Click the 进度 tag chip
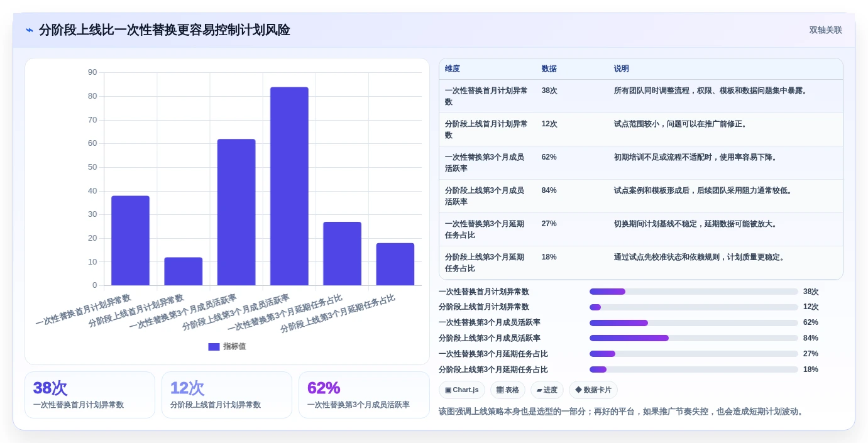 (547, 390)
